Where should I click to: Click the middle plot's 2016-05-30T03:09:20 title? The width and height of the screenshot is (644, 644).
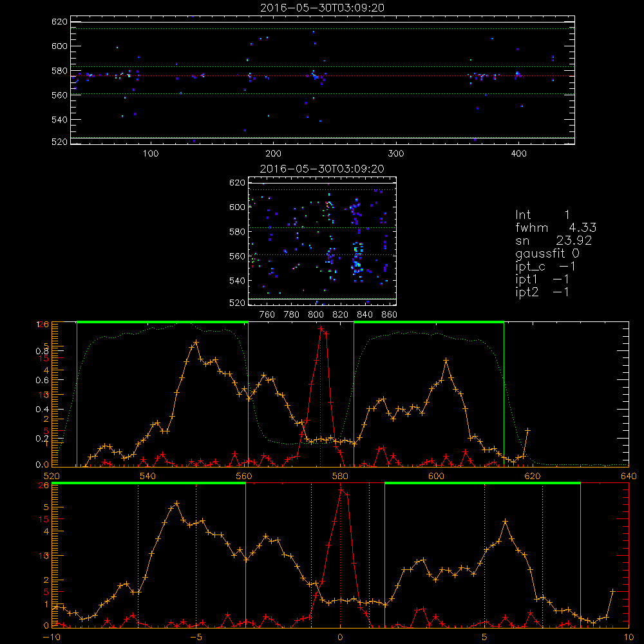(x=323, y=169)
